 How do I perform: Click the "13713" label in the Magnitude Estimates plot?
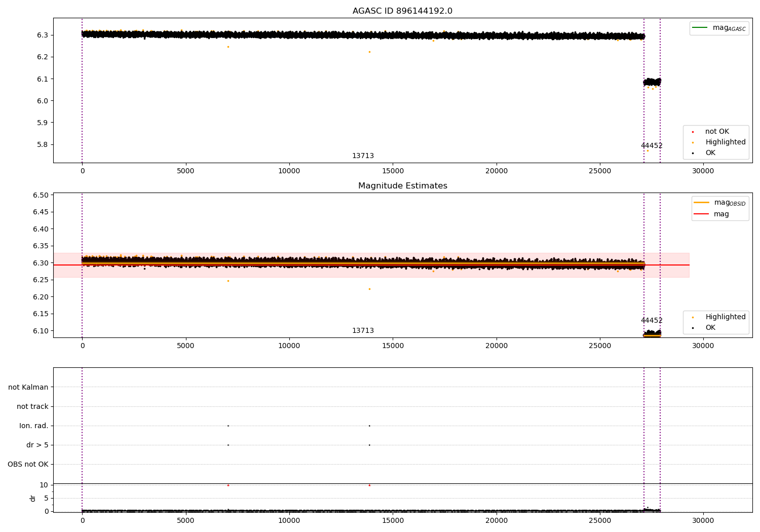(x=363, y=331)
